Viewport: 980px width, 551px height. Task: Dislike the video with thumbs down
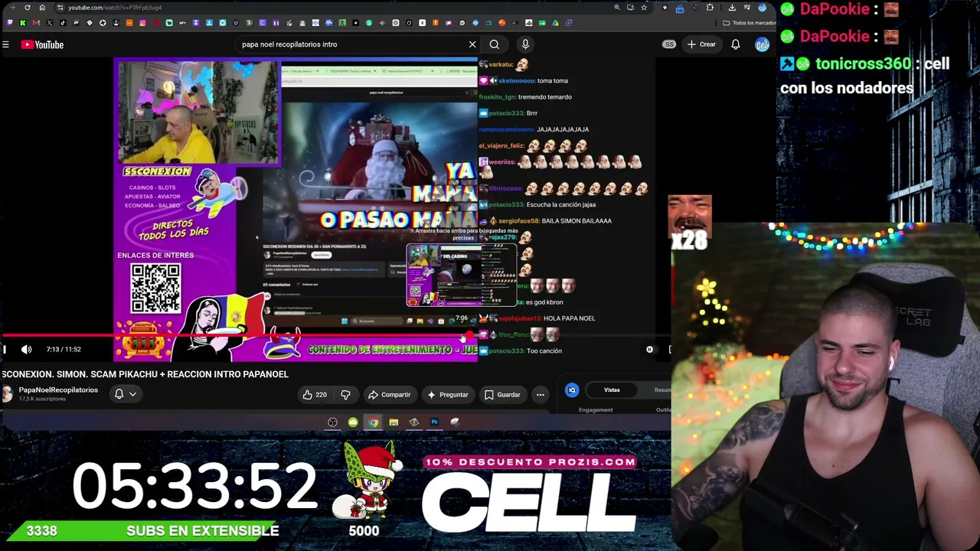click(345, 395)
